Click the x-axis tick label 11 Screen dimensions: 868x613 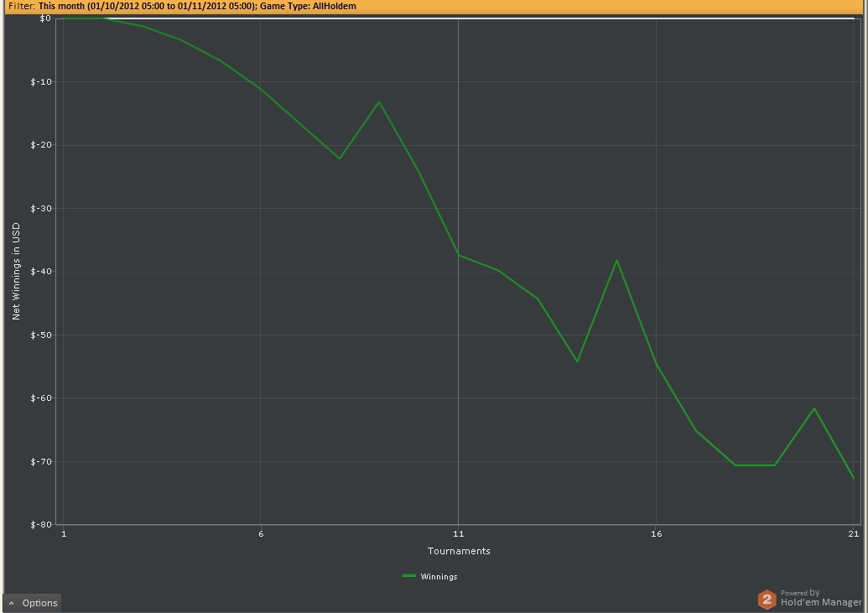click(458, 534)
